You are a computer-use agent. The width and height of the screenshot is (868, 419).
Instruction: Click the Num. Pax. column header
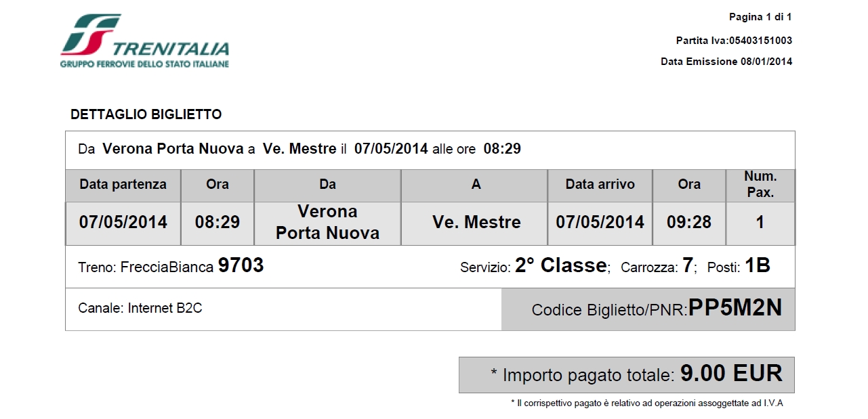[760, 184]
